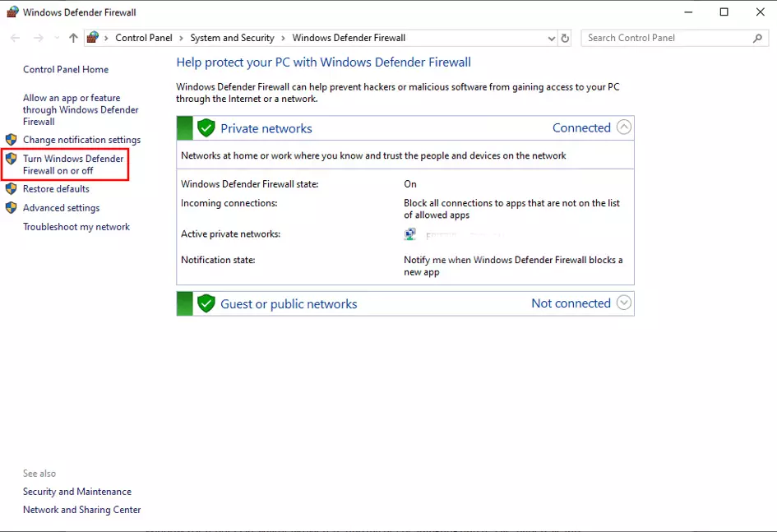Viewport: 777px width, 532px height.
Task: Click the Up one level arrow
Action: [73, 38]
